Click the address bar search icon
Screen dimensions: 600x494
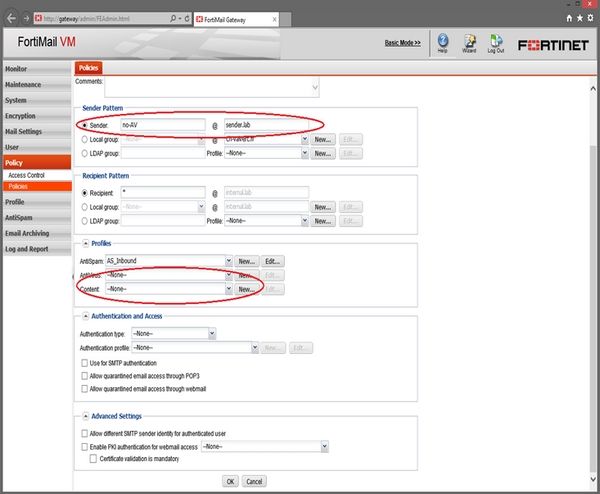tap(173, 18)
